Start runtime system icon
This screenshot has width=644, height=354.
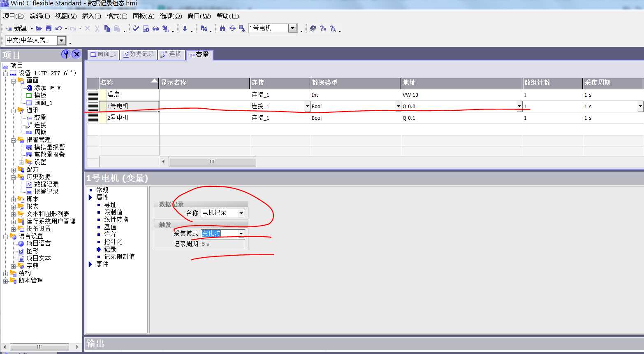coord(146,28)
